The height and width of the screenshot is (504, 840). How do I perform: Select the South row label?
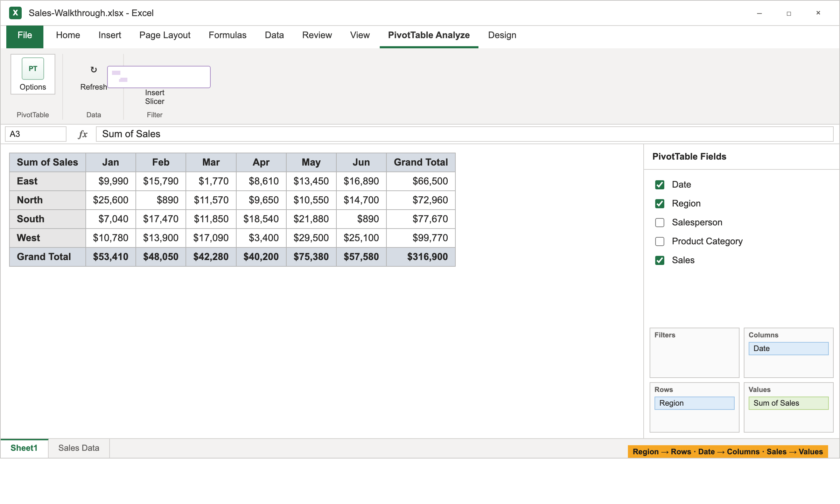coord(48,219)
